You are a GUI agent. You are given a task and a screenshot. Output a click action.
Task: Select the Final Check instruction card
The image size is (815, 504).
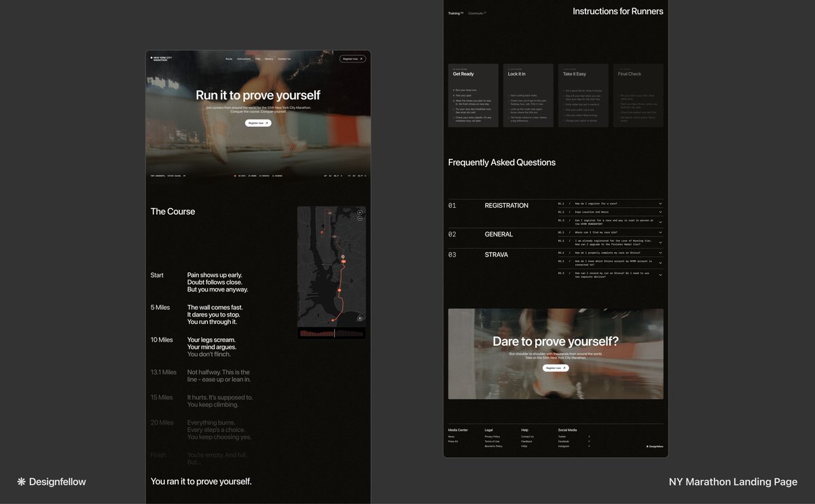[x=638, y=95]
